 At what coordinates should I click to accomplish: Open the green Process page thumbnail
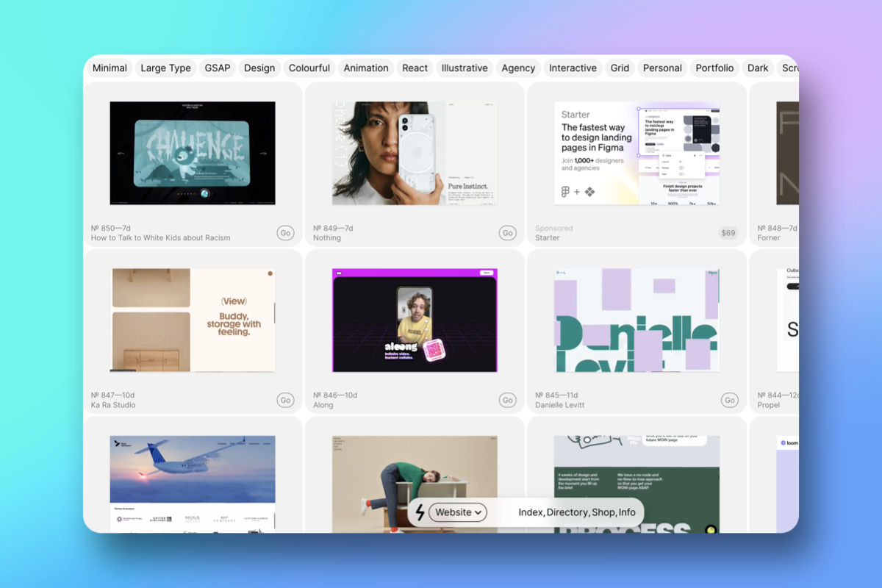(x=637, y=484)
